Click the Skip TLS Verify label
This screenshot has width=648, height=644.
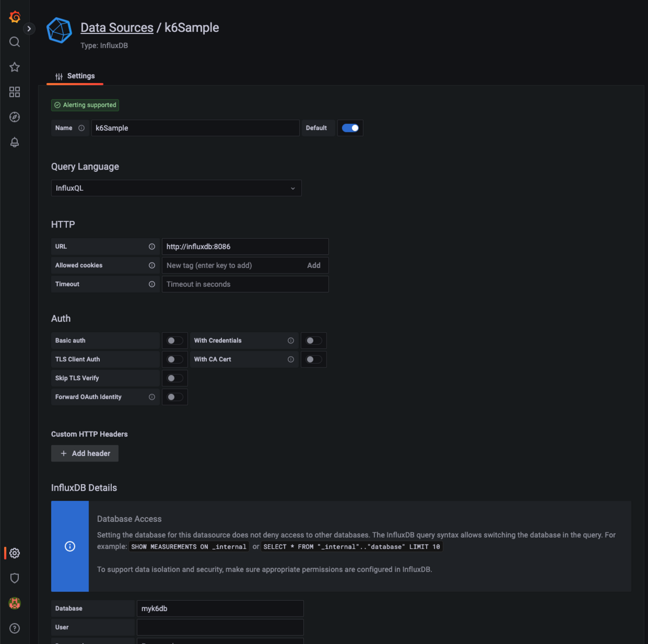(77, 378)
